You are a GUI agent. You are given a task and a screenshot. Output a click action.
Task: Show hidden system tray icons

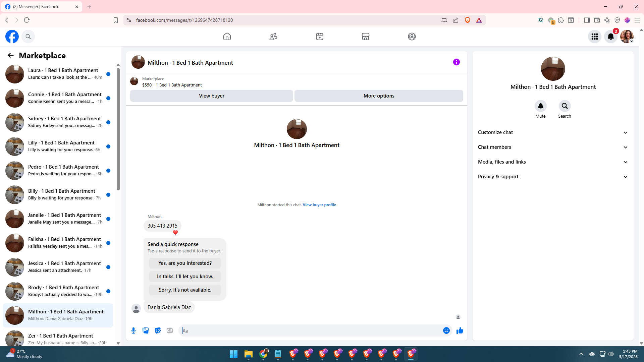pyautogui.click(x=581, y=354)
